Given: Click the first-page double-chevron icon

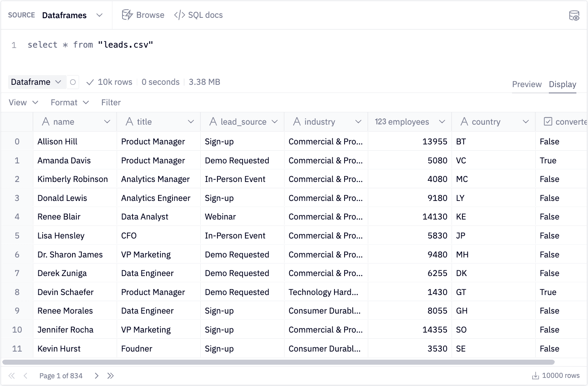Looking at the screenshot, I should point(11,376).
